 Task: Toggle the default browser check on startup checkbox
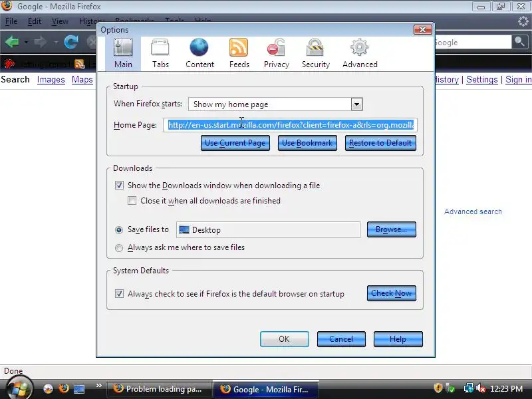[119, 293]
